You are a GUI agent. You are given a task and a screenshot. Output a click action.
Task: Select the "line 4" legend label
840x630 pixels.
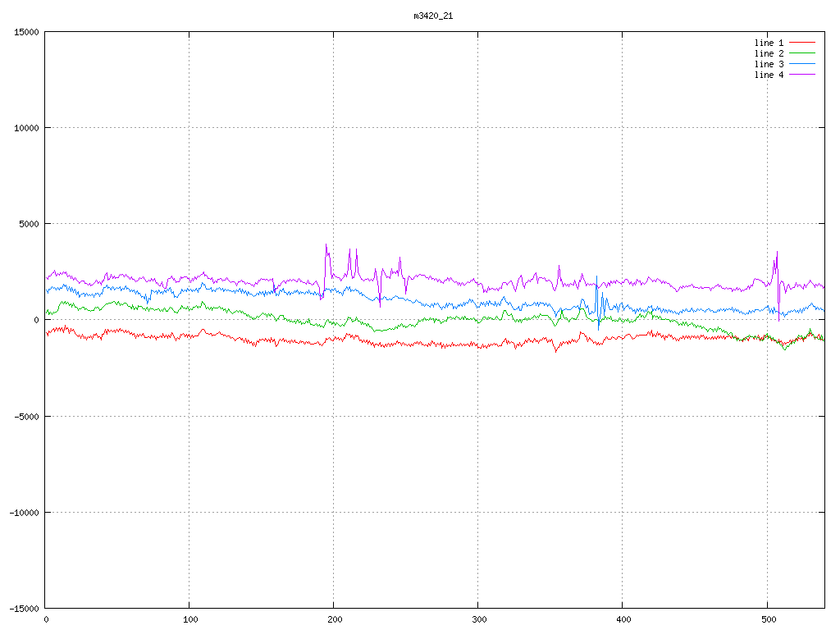[x=769, y=75]
